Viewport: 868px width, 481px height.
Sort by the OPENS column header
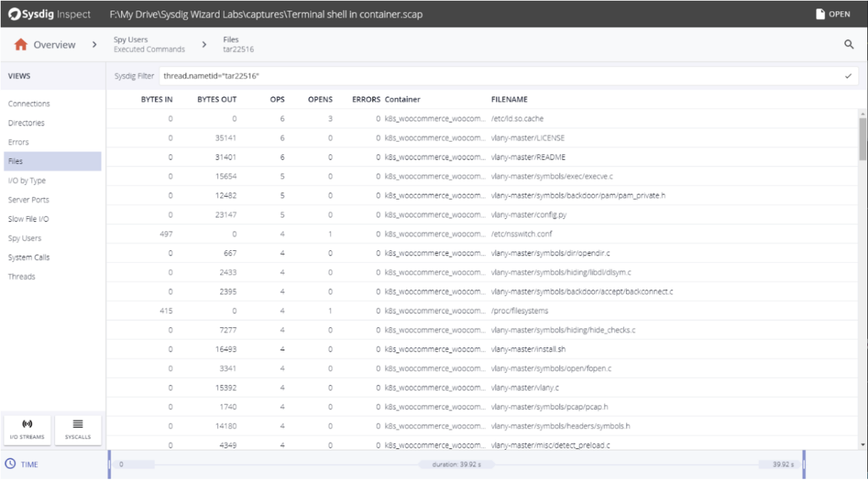click(320, 99)
